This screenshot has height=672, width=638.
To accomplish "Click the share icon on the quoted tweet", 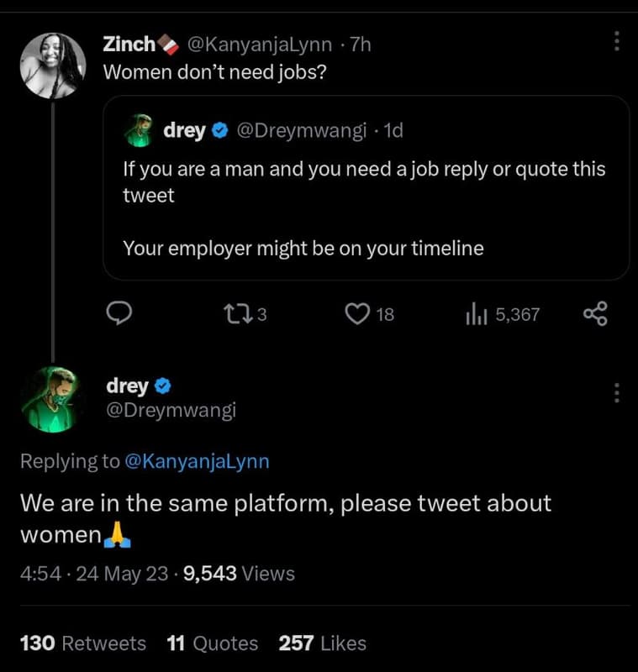I will click(x=596, y=312).
